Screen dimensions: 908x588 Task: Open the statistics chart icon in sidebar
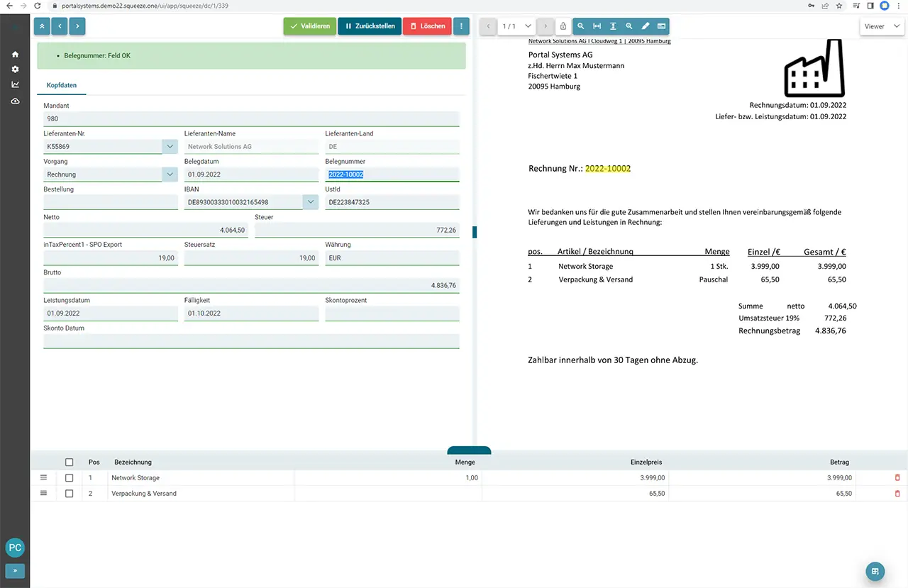(15, 84)
